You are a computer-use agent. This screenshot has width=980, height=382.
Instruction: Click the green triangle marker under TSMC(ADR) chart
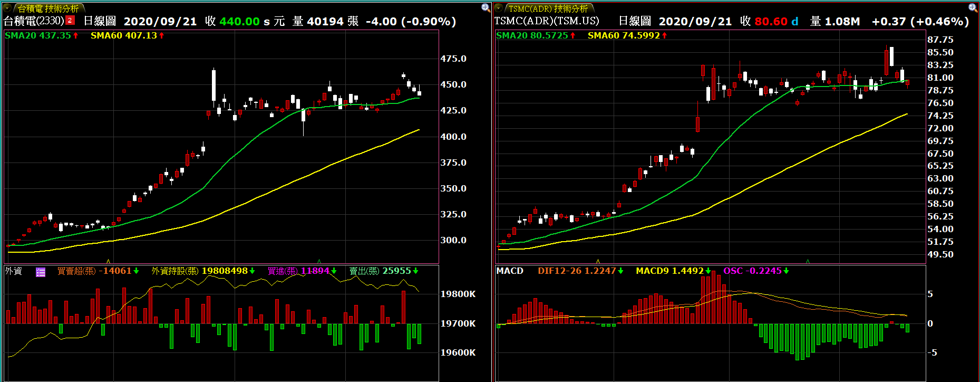tap(808, 261)
